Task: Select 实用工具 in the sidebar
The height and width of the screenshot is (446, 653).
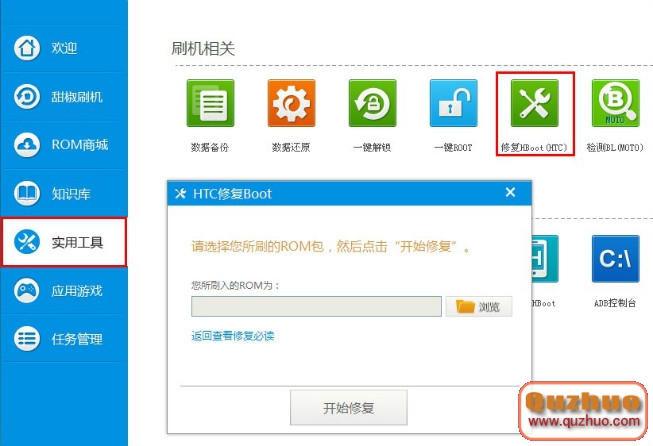Action: point(64,242)
